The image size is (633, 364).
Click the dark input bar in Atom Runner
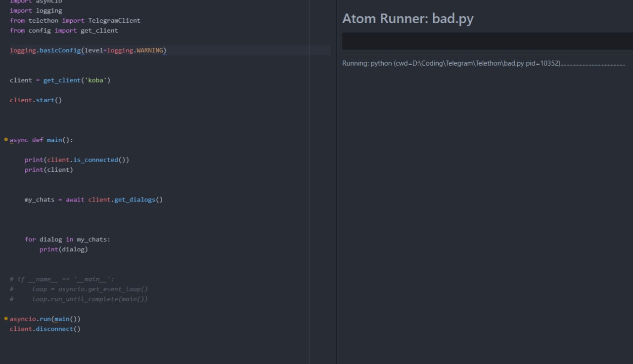pos(487,41)
